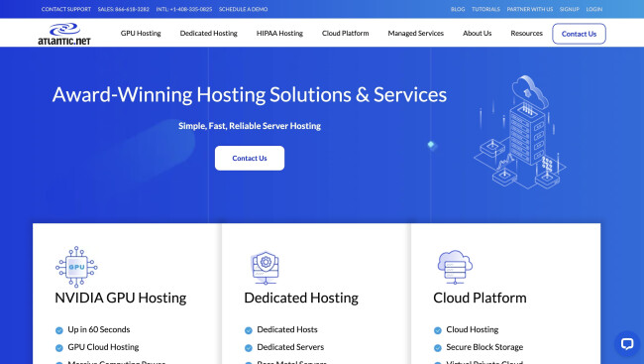The width and height of the screenshot is (644, 364).
Task: Select the Up in 60 Seconds item
Action: [99, 330]
